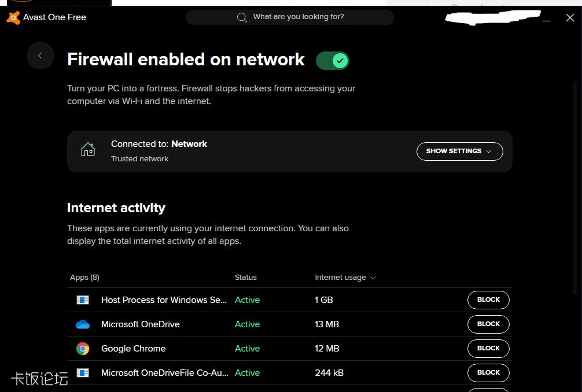
Task: Click the Avast One logo icon
Action: (x=12, y=17)
